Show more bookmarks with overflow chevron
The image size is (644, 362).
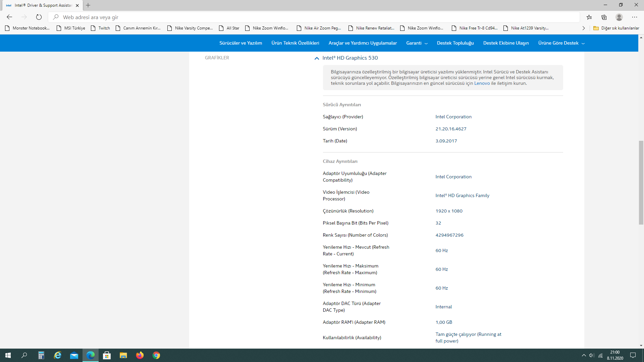[584, 28]
